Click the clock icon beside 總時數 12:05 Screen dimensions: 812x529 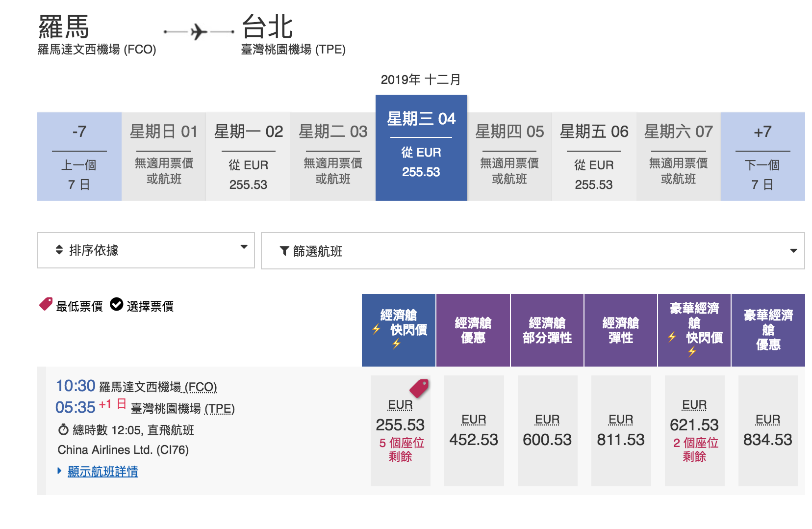[63, 430]
